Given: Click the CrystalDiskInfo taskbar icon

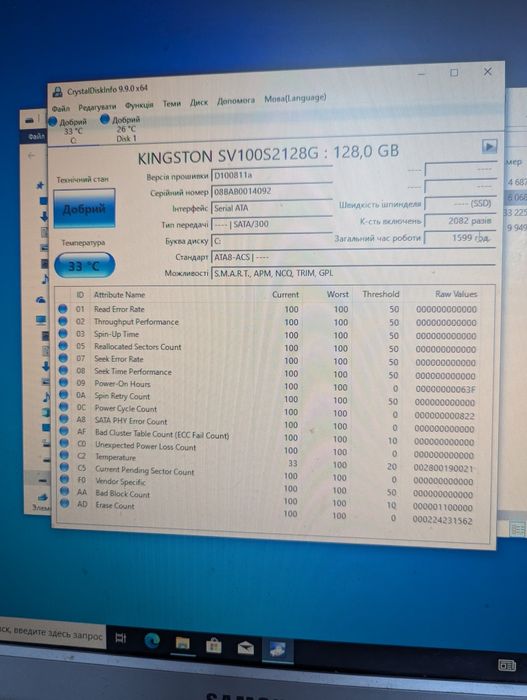Looking at the screenshot, I should click(277, 650).
